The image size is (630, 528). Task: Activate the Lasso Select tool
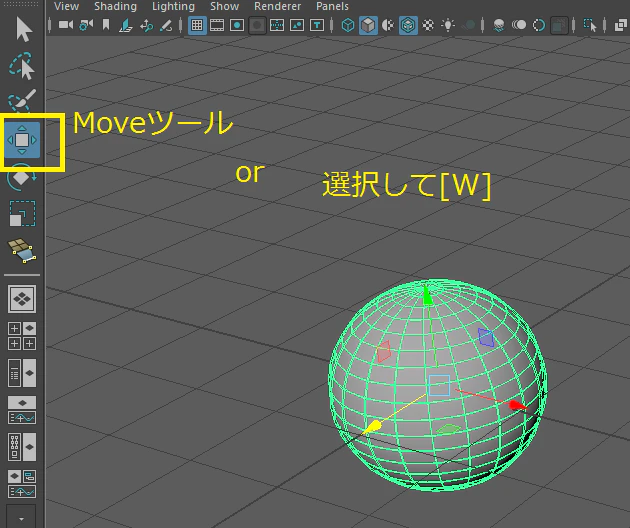(x=22, y=65)
